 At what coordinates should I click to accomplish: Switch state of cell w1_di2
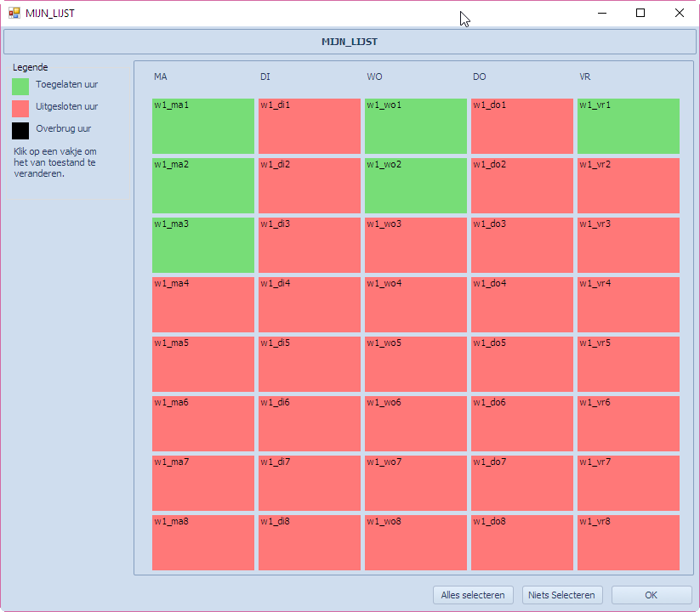(310, 185)
